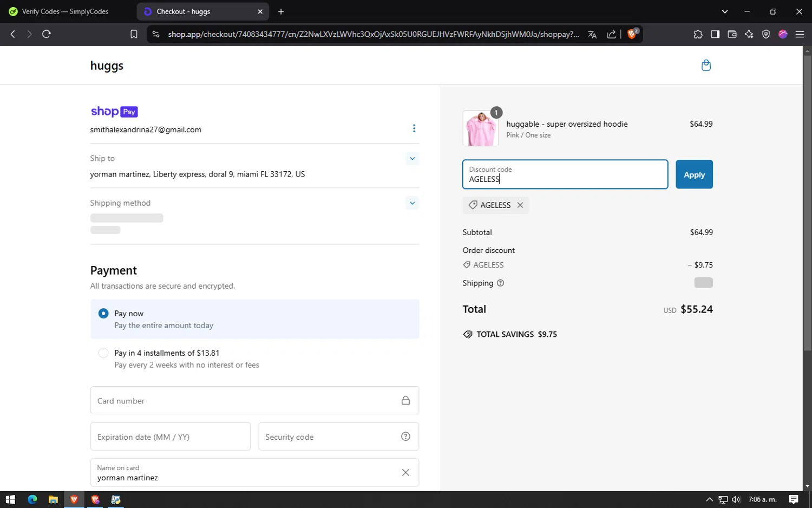
Task: Open File Explorer from the taskbar
Action: pyautogui.click(x=53, y=499)
